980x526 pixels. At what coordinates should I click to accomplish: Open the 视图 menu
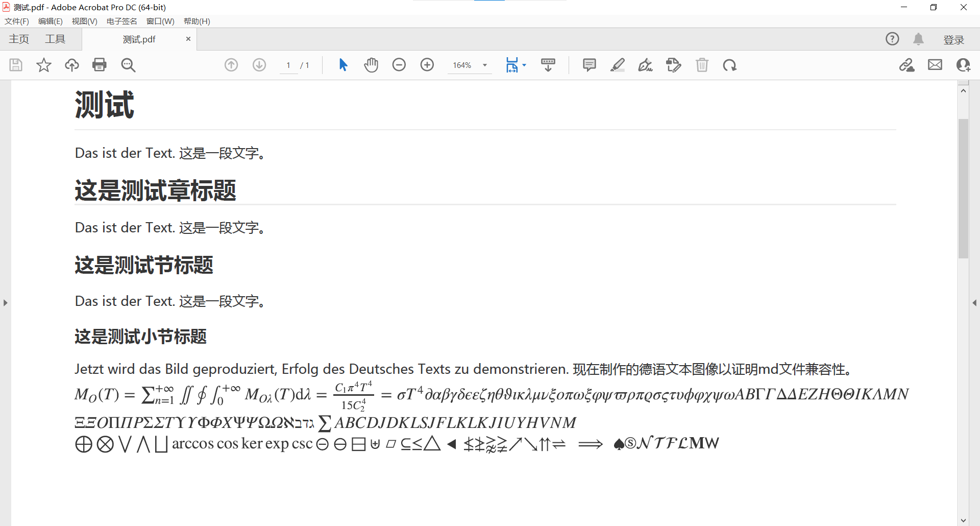[84, 21]
